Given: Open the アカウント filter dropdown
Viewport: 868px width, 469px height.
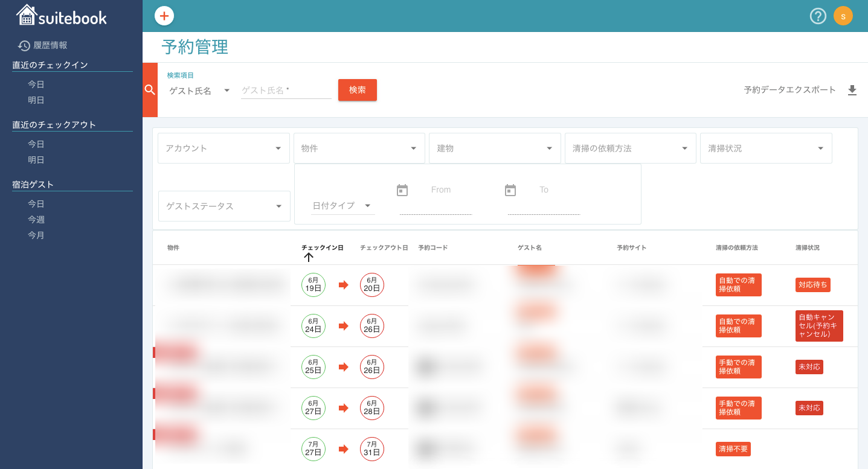Looking at the screenshot, I should point(223,148).
